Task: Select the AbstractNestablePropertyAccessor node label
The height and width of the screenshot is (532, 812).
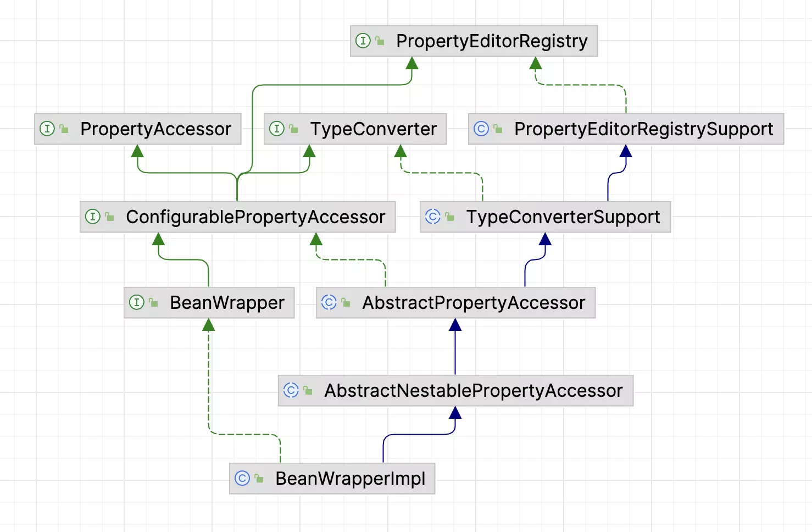Action: (474, 391)
